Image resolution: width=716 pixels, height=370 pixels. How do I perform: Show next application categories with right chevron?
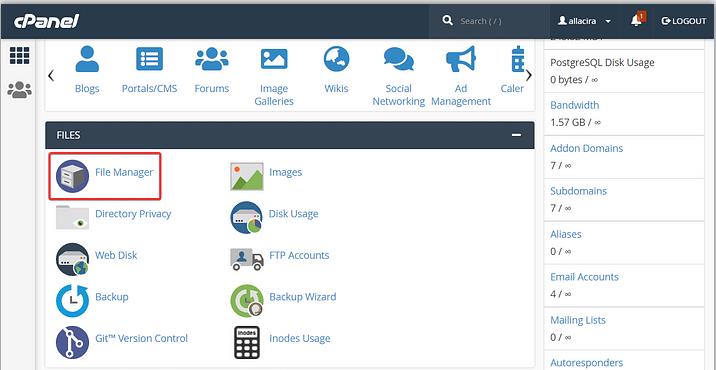click(x=529, y=75)
